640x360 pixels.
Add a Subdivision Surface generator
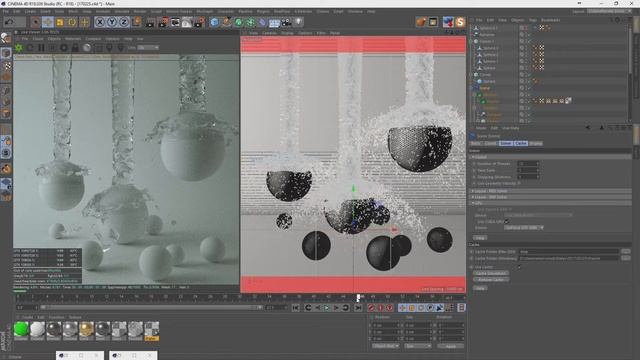pos(239,22)
